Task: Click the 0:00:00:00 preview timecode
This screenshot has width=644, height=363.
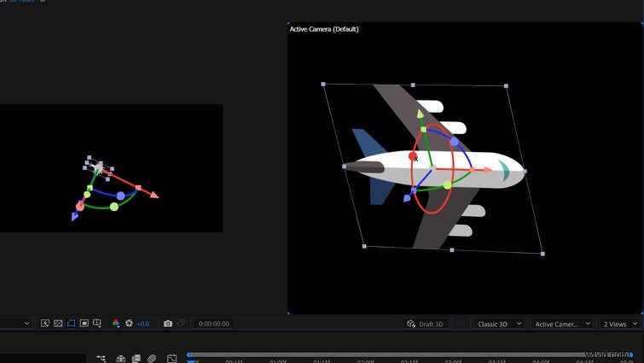Action: [214, 324]
